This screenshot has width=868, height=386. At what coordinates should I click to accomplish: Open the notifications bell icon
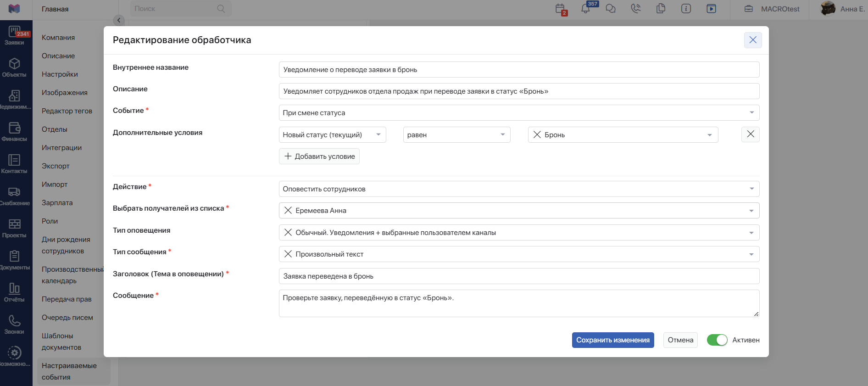(585, 9)
